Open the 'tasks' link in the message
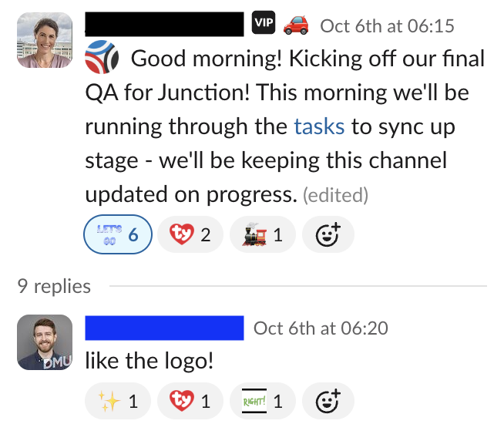The width and height of the screenshot is (504, 441). [319, 126]
